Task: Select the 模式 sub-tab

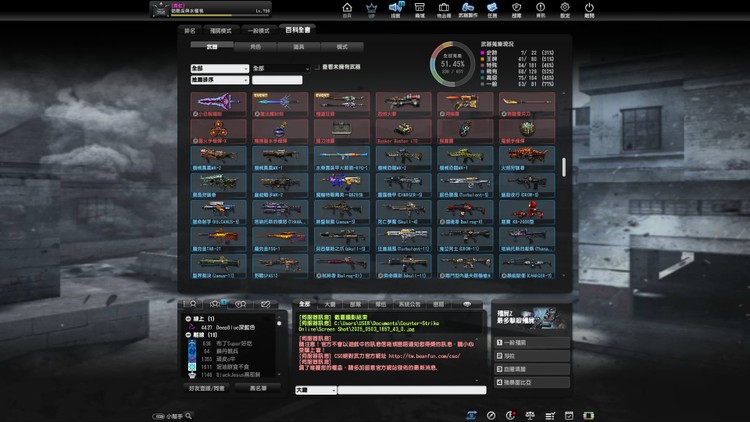Action: tap(342, 47)
